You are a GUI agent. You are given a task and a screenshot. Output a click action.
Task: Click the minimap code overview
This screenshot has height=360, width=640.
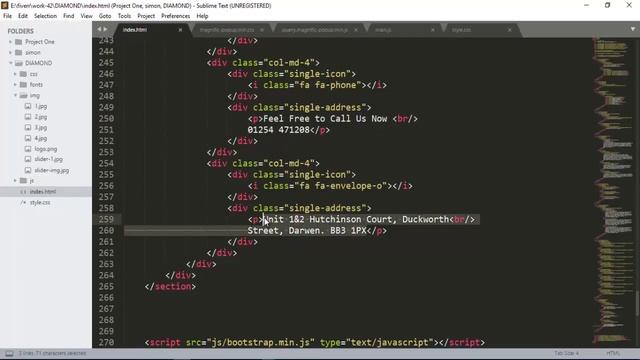pyautogui.click(x=612, y=190)
